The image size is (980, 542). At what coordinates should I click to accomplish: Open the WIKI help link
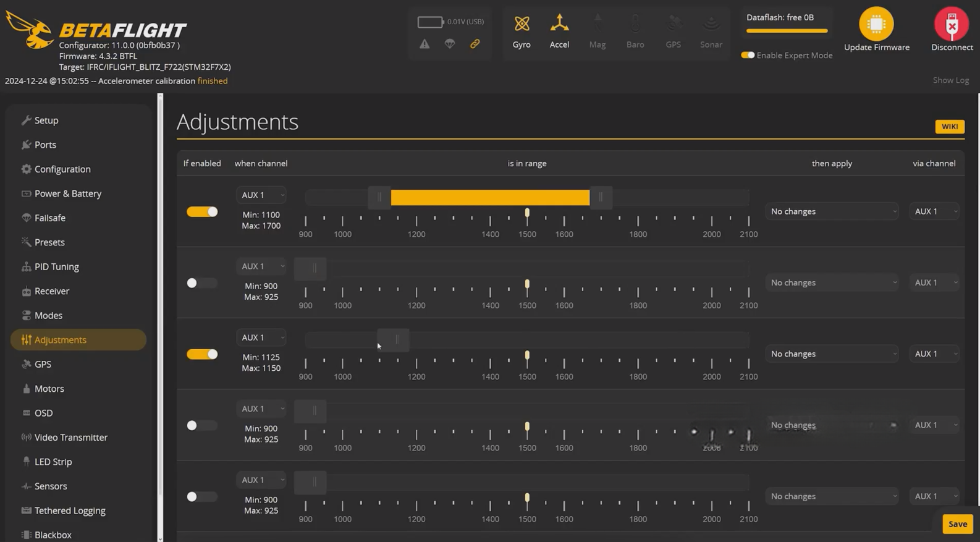(x=949, y=127)
